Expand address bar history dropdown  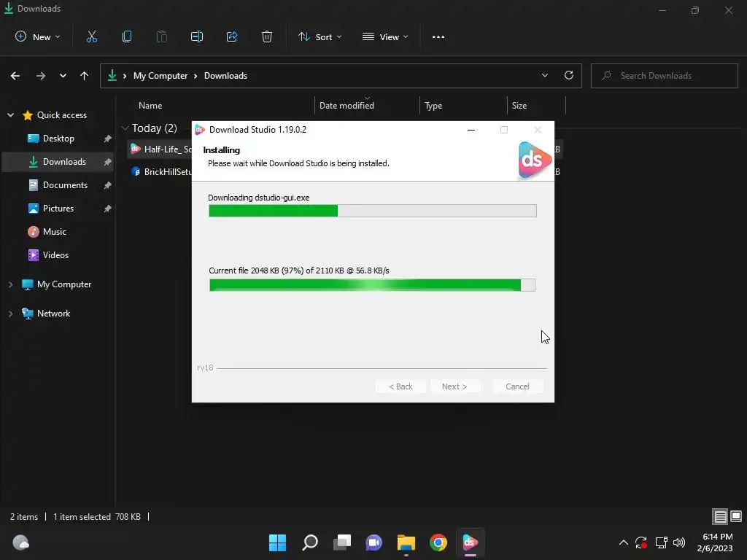click(x=544, y=75)
